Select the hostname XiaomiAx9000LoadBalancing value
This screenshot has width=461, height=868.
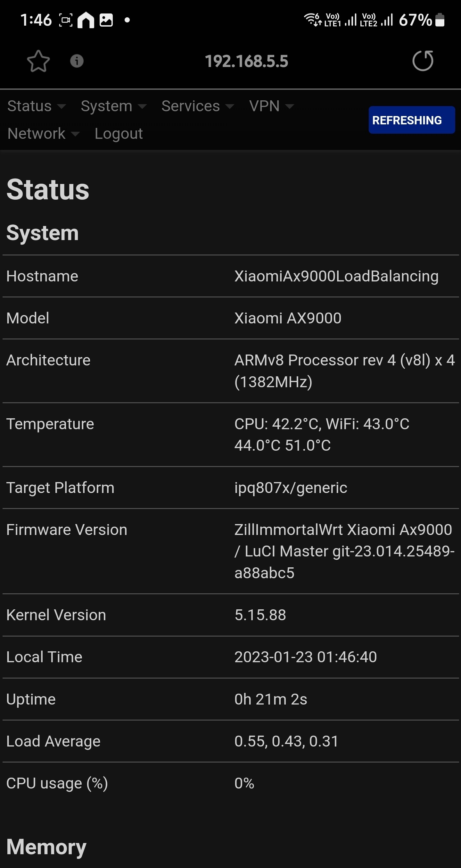click(336, 276)
